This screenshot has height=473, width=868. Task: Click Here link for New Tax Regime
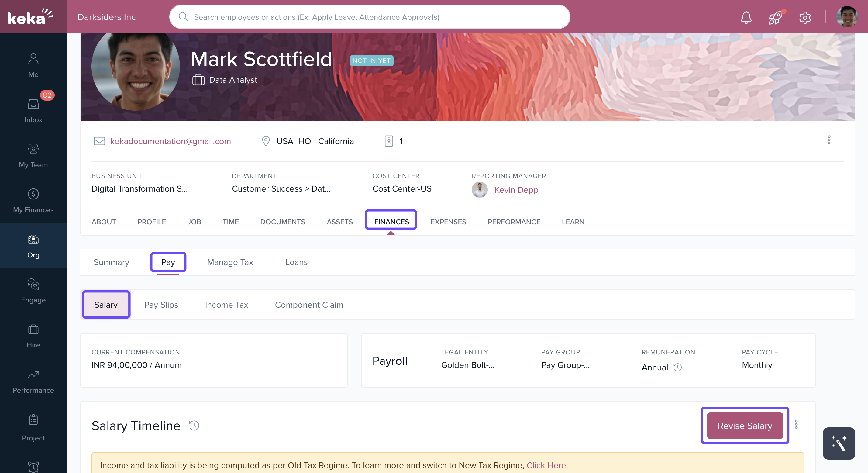tap(546, 465)
